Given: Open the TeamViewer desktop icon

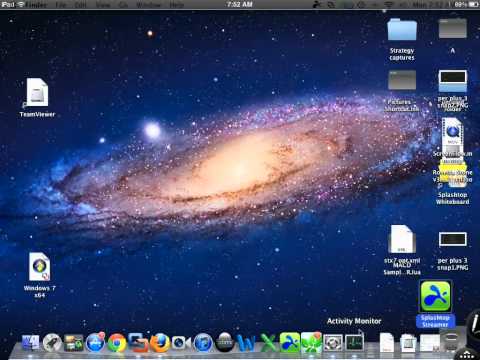Looking at the screenshot, I should coord(37,93).
